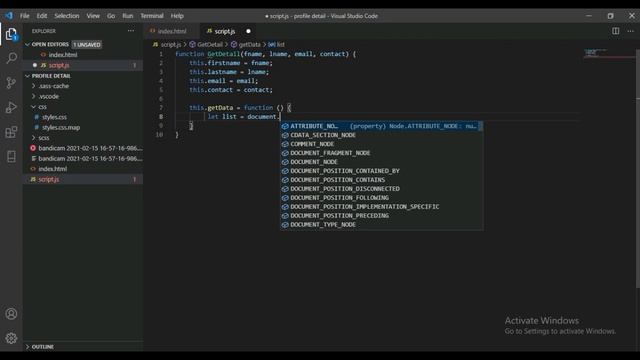Image resolution: width=640 pixels, height=360 pixels.
Task: Open the Help menu
Action: [177, 16]
